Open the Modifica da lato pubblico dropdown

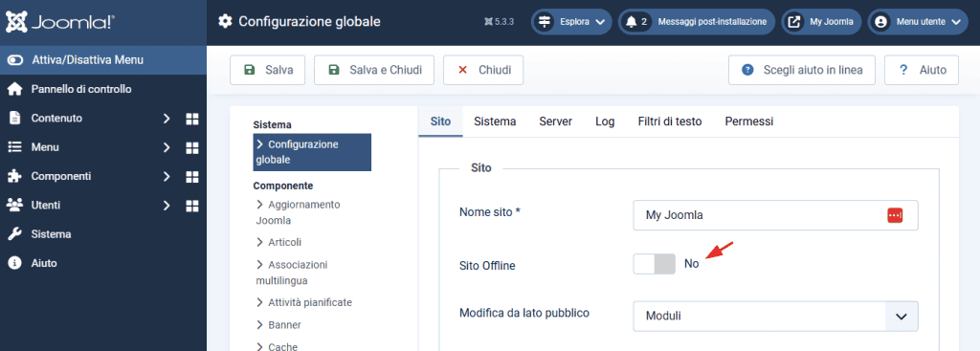[775, 316]
